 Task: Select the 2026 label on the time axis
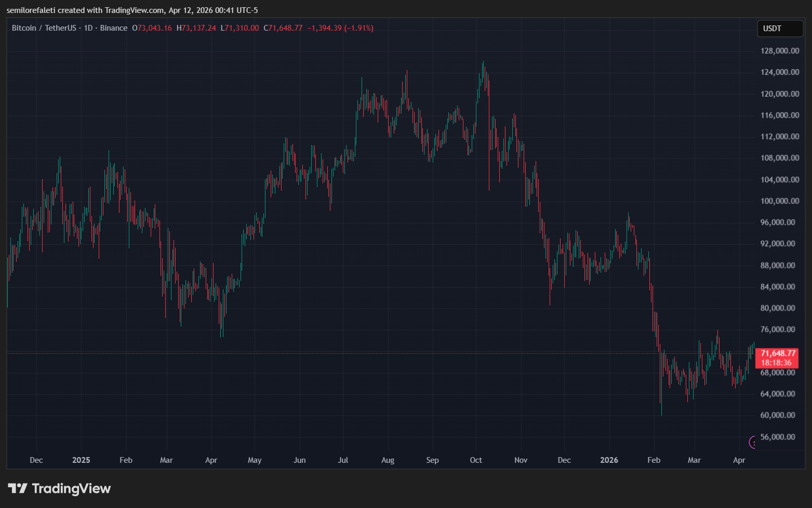tap(609, 460)
